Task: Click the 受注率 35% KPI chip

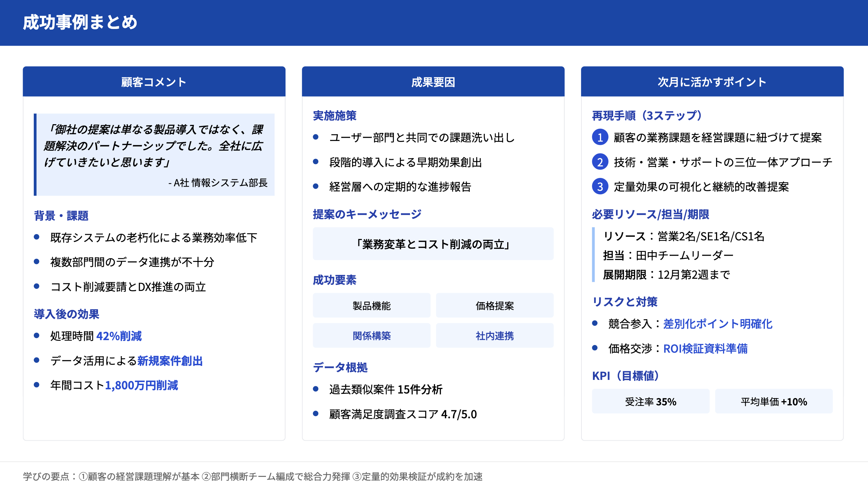Action: coord(650,402)
